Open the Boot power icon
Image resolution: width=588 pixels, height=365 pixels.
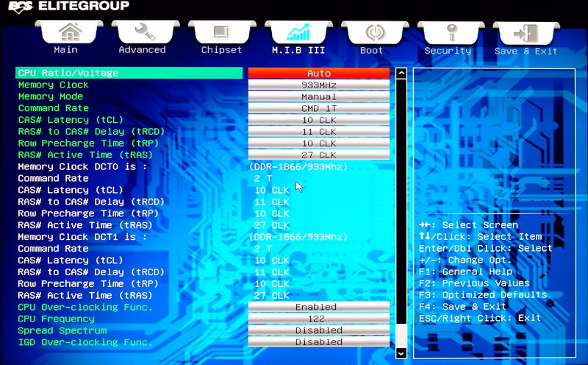coord(375,32)
